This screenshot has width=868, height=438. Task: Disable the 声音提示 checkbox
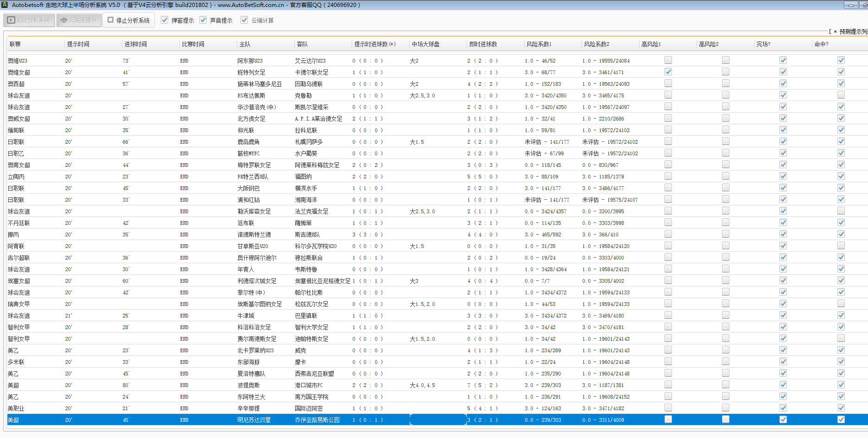203,20
